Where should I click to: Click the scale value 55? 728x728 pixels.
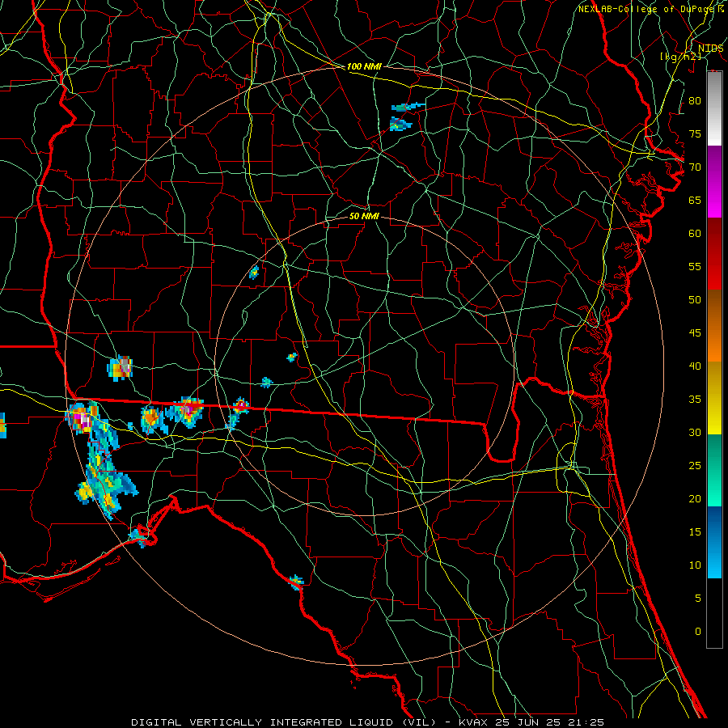[x=695, y=266]
